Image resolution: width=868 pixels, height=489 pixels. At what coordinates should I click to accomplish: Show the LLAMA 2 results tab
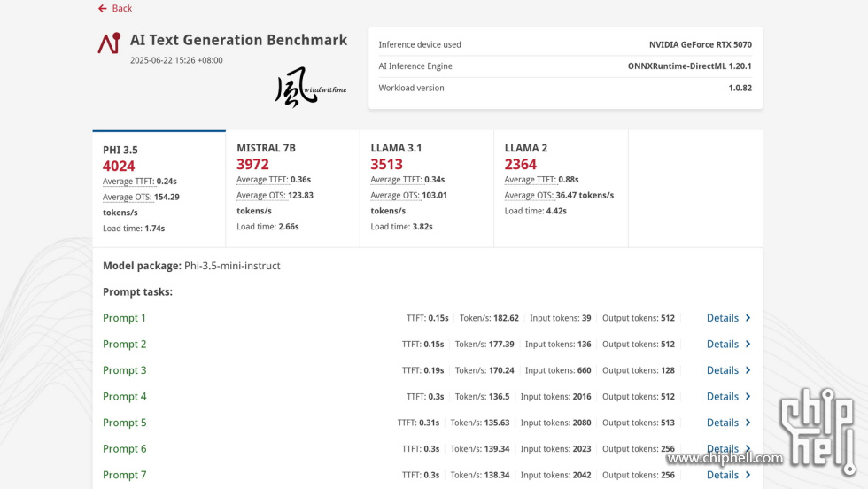coord(561,189)
